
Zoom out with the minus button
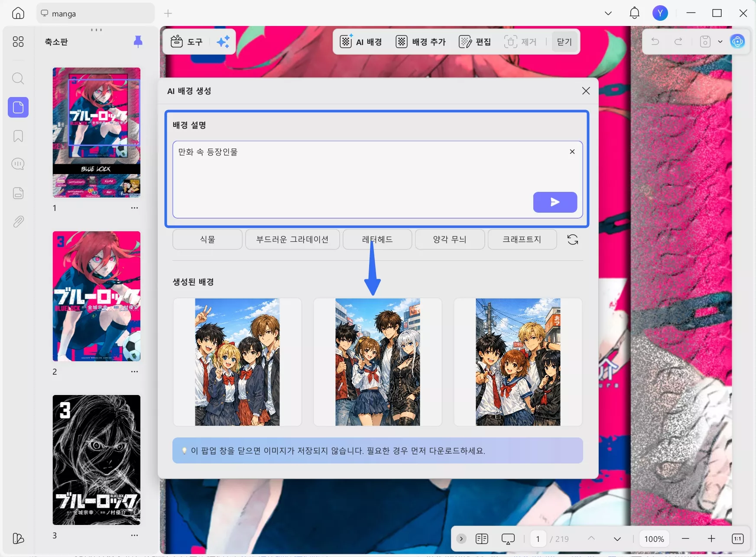click(x=685, y=539)
